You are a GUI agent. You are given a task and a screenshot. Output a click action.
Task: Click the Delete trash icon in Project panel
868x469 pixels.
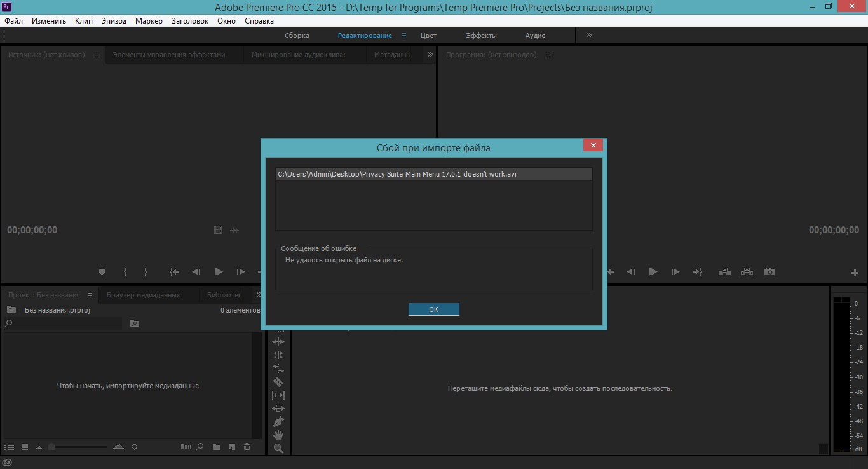pyautogui.click(x=247, y=447)
